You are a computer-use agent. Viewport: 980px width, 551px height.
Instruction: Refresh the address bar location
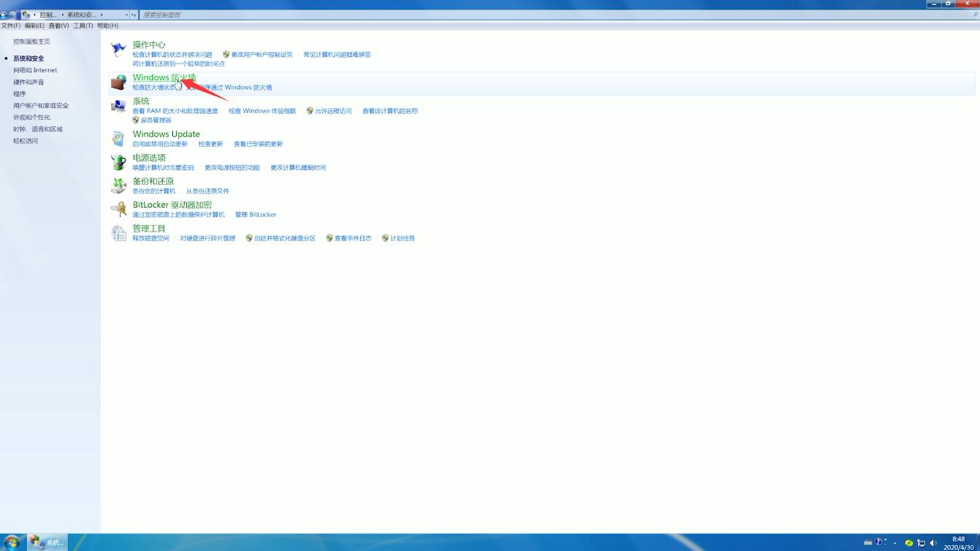pos(134,15)
